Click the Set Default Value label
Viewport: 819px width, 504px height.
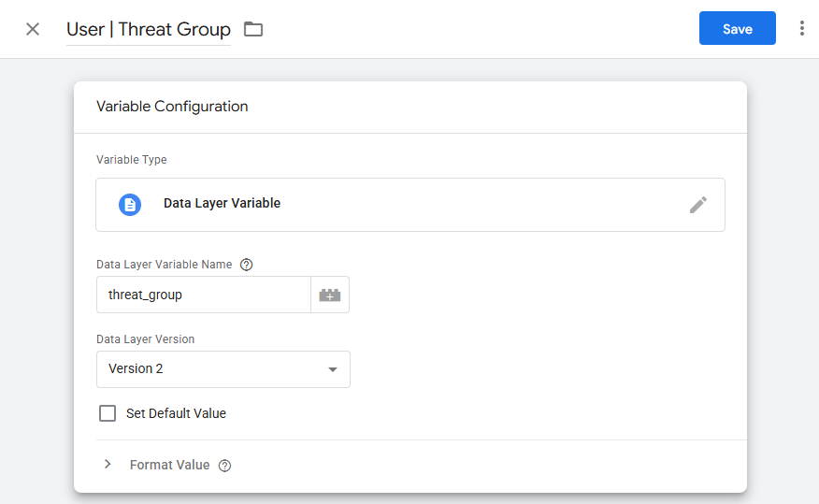tap(176, 413)
